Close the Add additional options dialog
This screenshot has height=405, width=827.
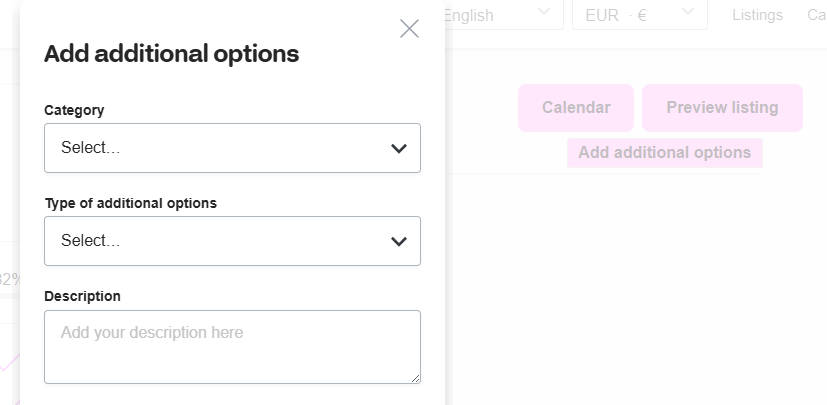[x=409, y=29]
